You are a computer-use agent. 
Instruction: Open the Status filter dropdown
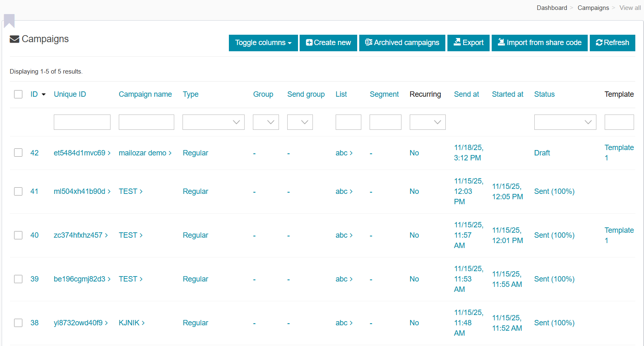point(565,122)
